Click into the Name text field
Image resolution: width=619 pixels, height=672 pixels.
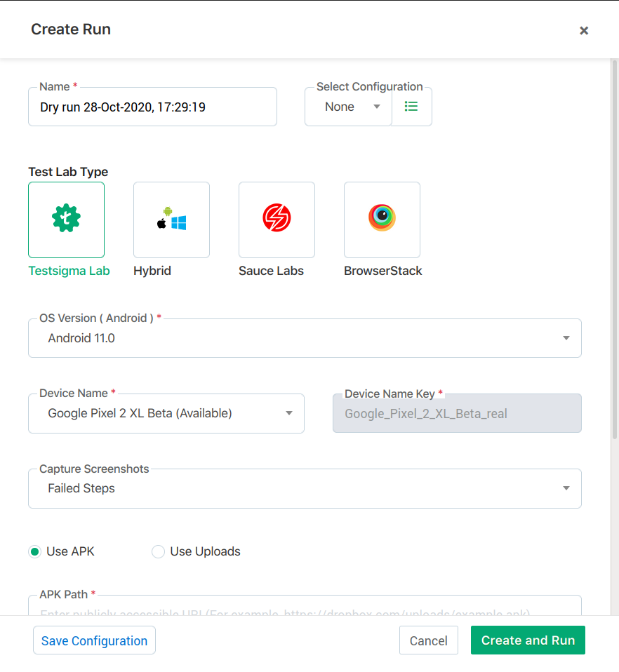[x=152, y=107]
